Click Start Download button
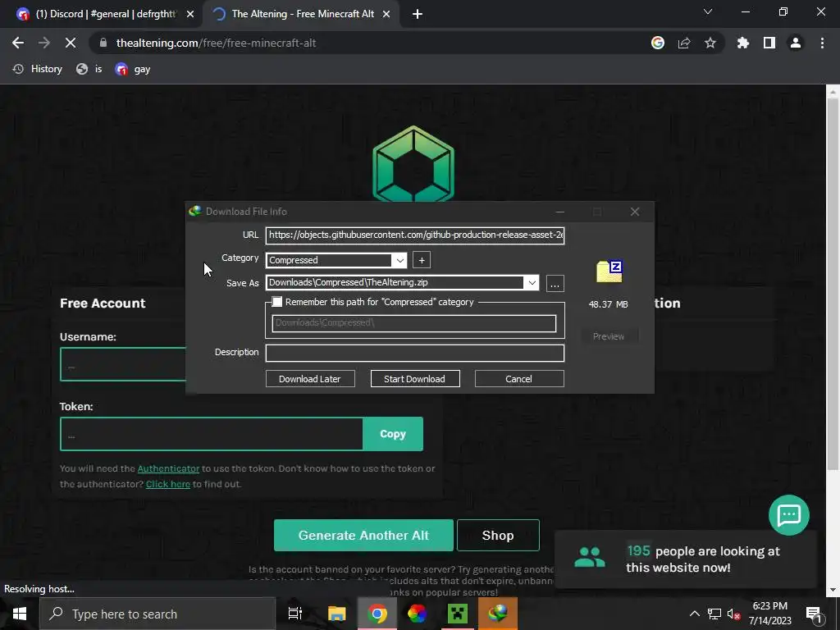840x630 pixels. (414, 379)
